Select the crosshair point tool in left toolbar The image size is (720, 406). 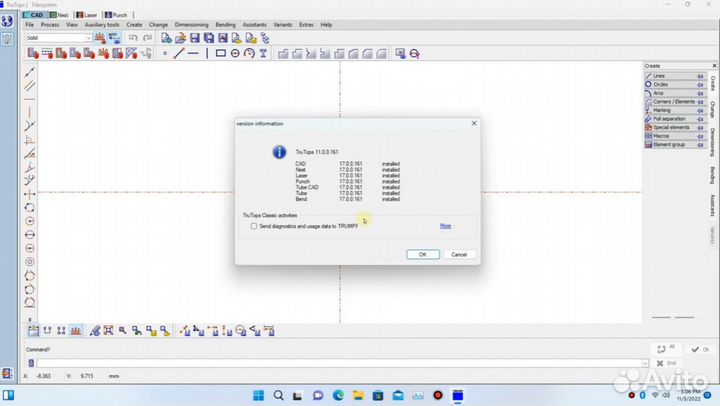click(30, 194)
